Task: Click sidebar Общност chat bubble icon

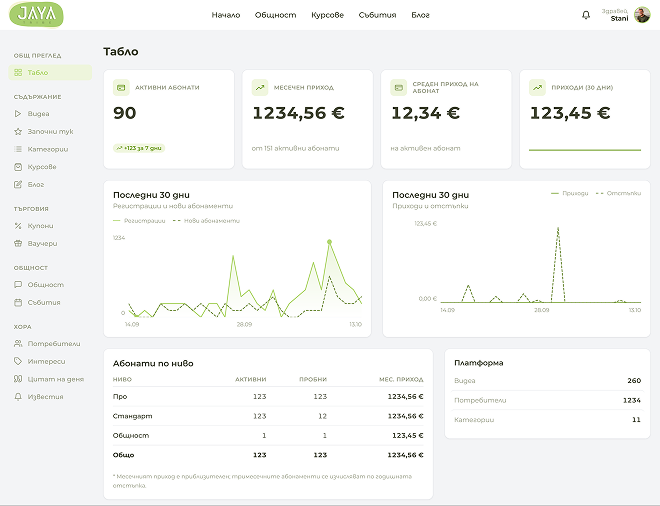Action: (x=18, y=285)
